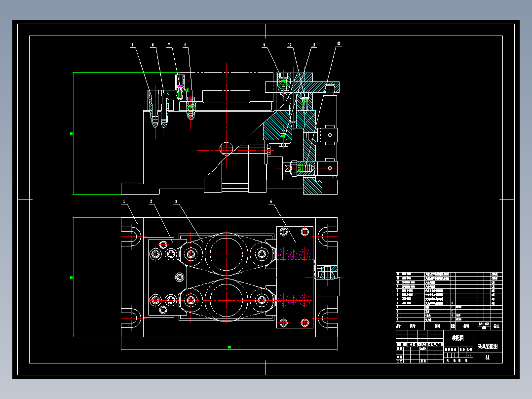The width and height of the screenshot is (532, 399).
Task: Select balloon number 3 in plan view
Action: click(176, 201)
